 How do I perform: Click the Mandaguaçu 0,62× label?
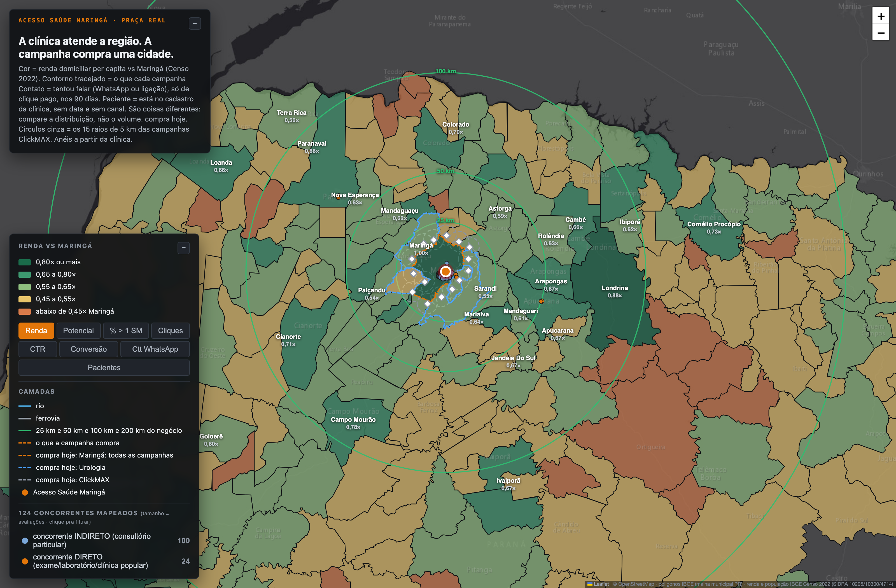tap(400, 214)
